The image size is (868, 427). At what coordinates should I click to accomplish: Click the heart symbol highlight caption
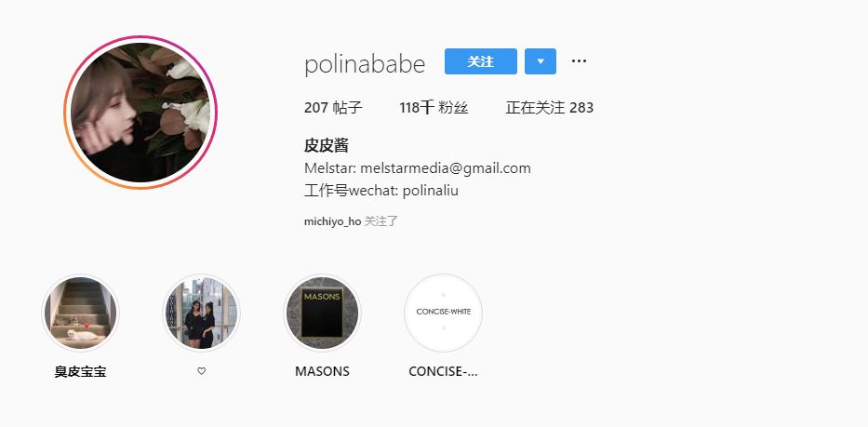click(202, 371)
